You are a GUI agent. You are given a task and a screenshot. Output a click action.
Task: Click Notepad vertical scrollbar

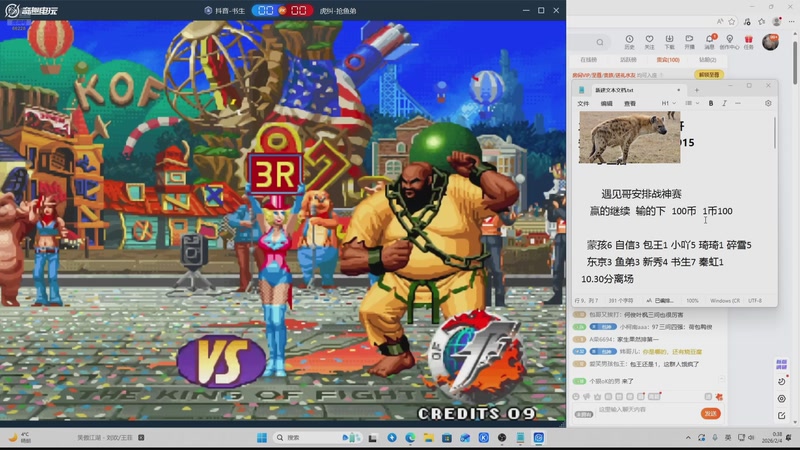[774, 133]
